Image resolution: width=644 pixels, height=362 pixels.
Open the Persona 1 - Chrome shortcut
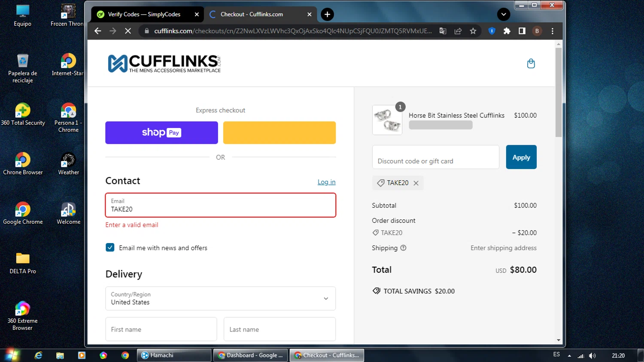point(68,118)
